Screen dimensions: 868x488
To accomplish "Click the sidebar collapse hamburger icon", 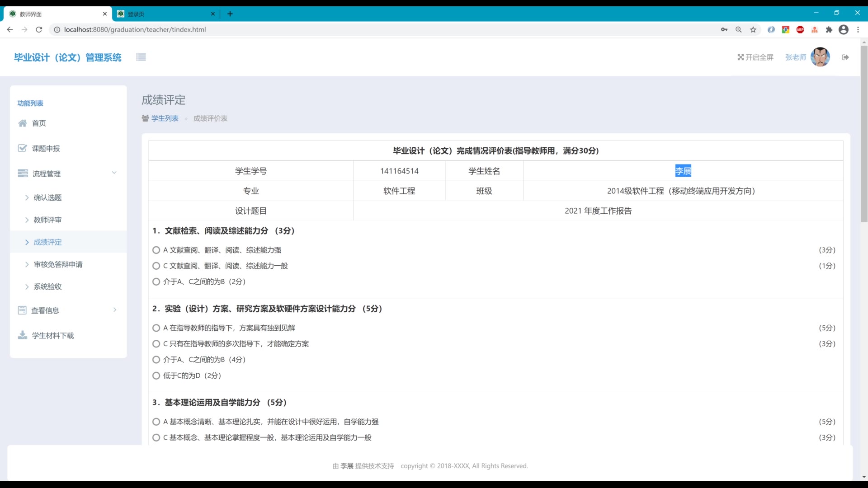I will [x=141, y=57].
